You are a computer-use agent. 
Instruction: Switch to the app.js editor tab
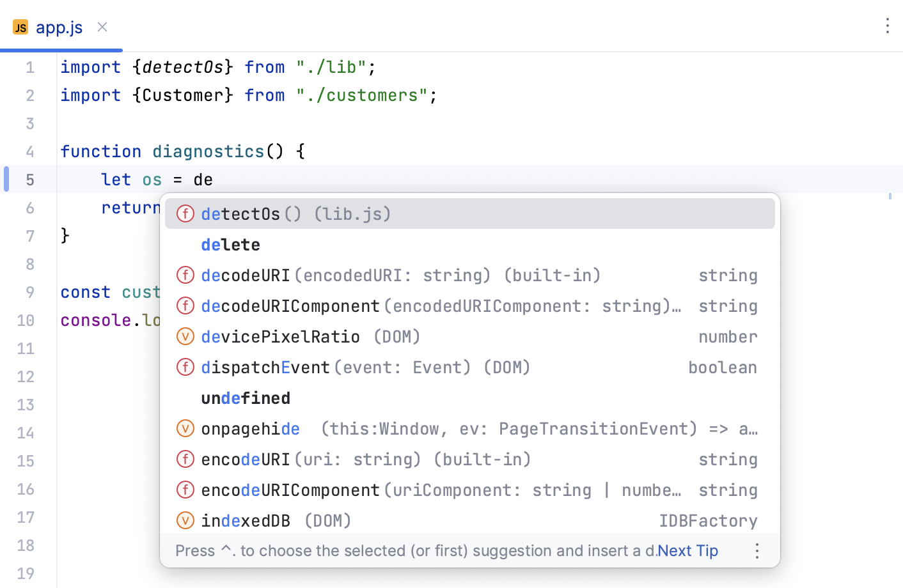coord(59,27)
